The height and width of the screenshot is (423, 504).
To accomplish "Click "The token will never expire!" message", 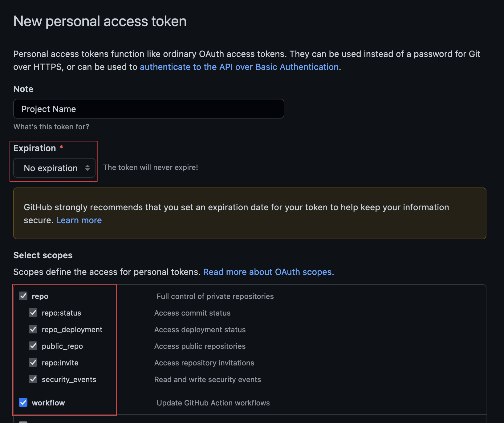I will click(150, 167).
